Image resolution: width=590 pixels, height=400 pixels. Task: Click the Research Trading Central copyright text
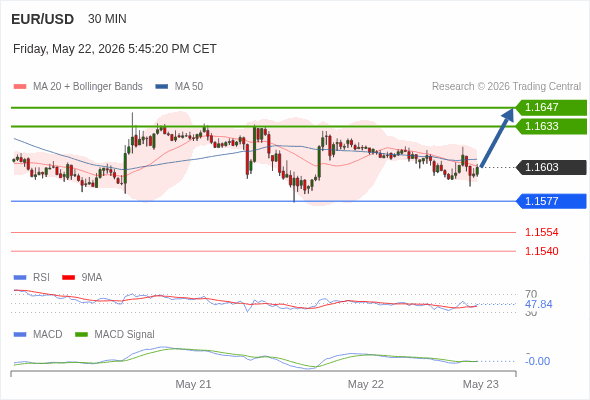[506, 87]
